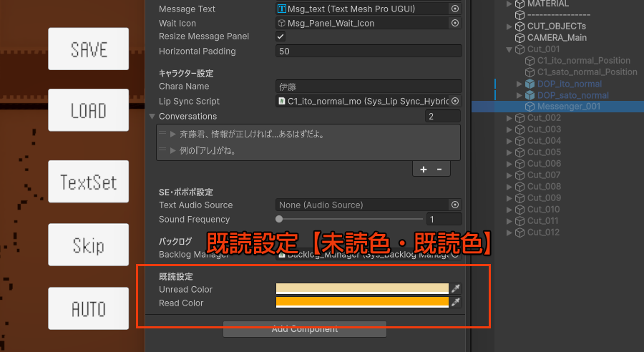Expand the DOP_ito_normal prefab in hierarchy
Screen dimensions: 644x352
click(x=519, y=84)
